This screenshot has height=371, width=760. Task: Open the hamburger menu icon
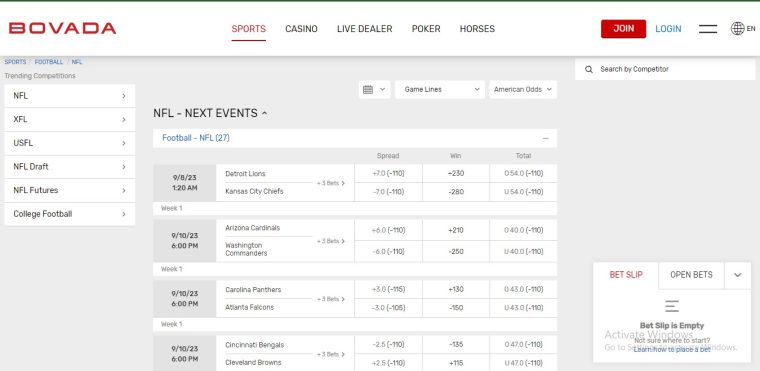click(x=708, y=29)
